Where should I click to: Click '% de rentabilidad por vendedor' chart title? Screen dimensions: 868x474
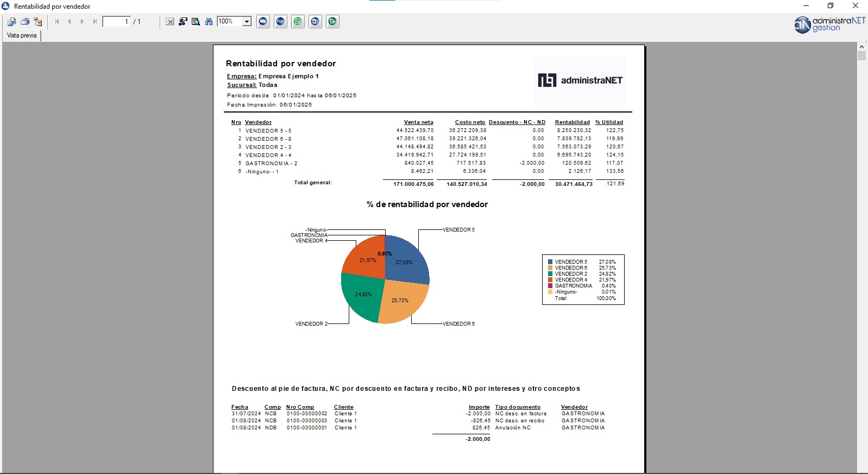[427, 204]
